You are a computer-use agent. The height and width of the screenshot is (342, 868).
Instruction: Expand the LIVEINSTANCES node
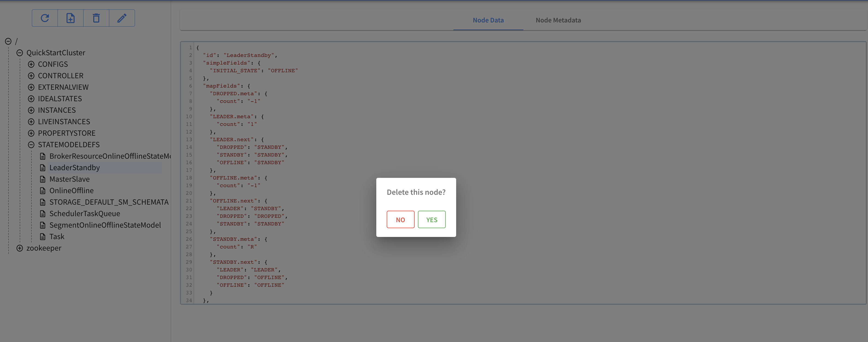pyautogui.click(x=31, y=122)
